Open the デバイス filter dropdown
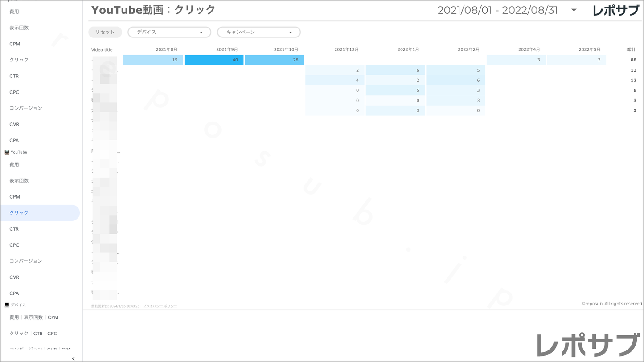 169,32
